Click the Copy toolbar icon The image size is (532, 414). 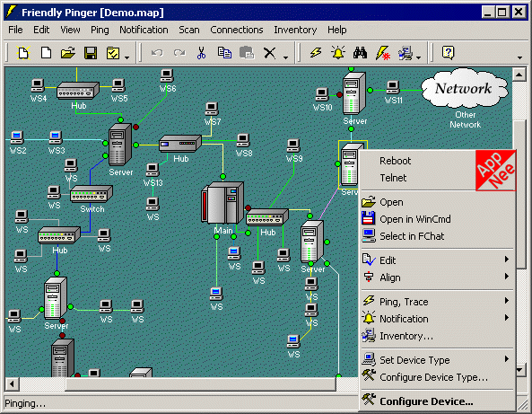click(224, 53)
